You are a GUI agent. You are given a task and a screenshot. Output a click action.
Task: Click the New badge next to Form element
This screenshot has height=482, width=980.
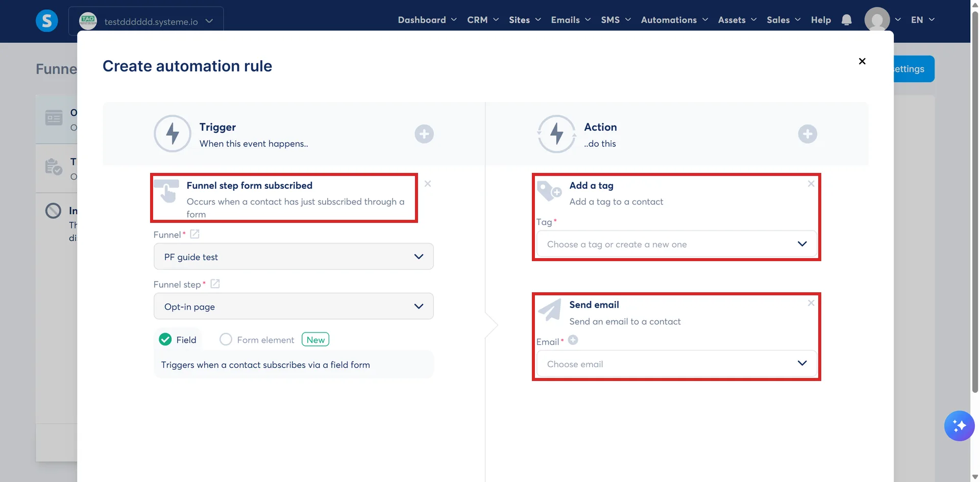tap(315, 340)
